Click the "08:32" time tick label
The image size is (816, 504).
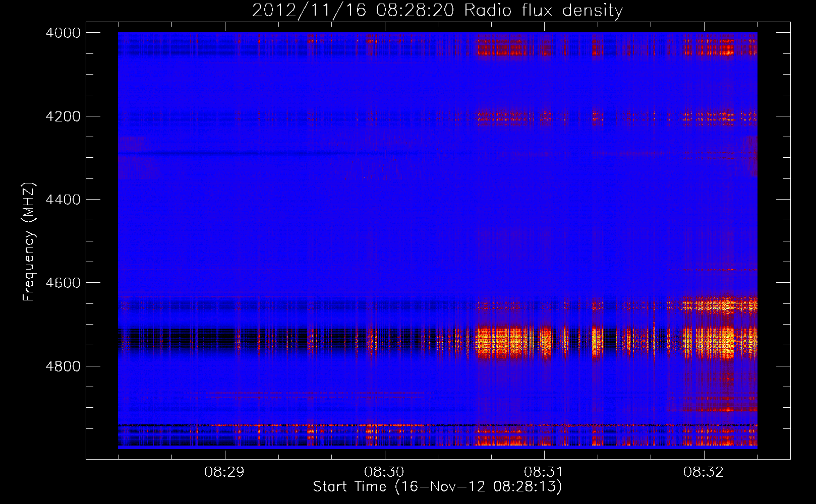704,472
